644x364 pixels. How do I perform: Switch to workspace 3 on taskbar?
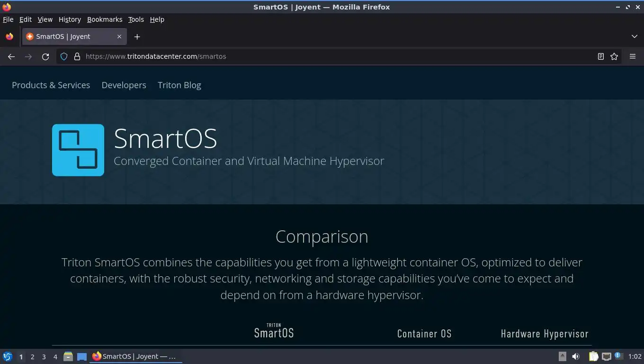pos(44,356)
